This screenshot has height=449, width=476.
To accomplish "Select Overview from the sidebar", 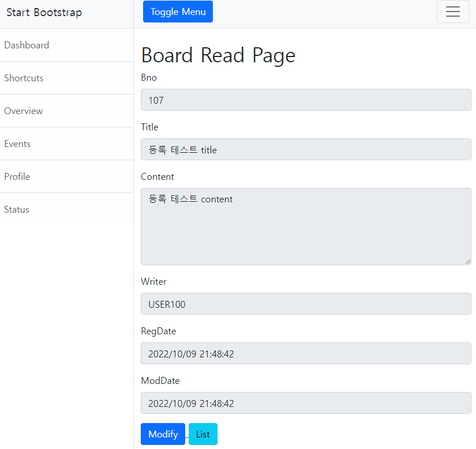I will point(66,111).
